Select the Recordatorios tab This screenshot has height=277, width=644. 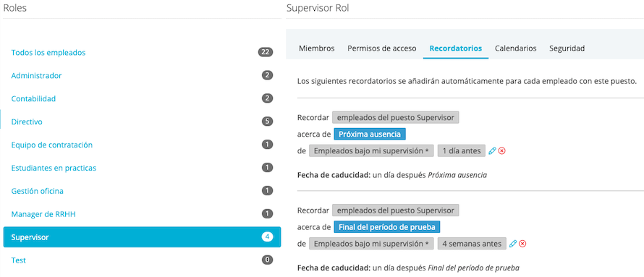(455, 48)
